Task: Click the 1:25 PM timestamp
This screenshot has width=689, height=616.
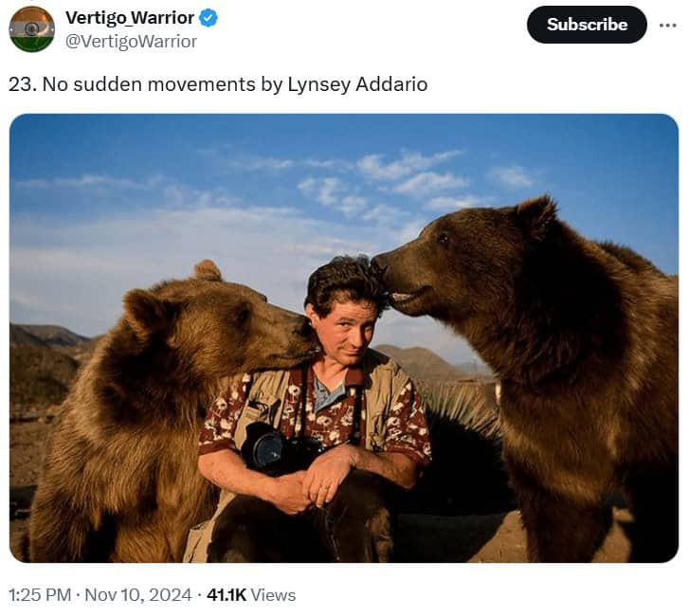Action: click(x=40, y=595)
